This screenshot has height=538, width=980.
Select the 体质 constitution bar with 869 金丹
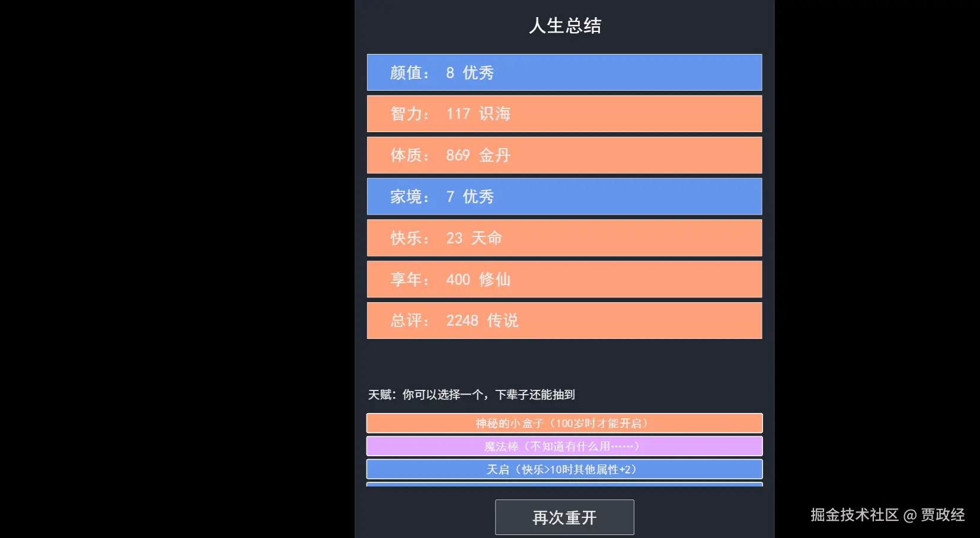click(x=564, y=155)
